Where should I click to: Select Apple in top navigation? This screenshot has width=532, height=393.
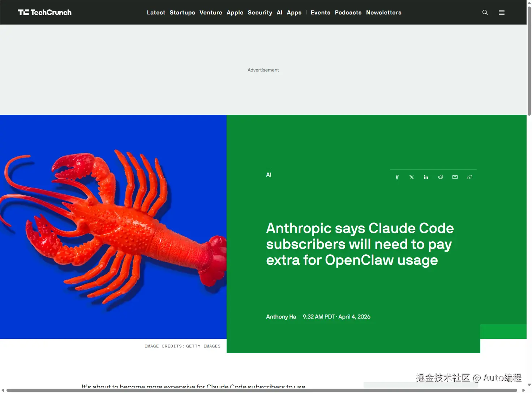(235, 12)
